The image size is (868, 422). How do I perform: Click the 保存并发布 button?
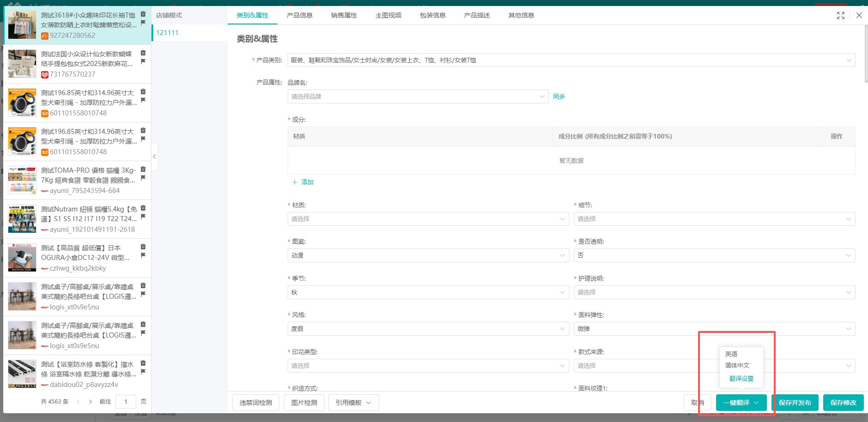[795, 403]
